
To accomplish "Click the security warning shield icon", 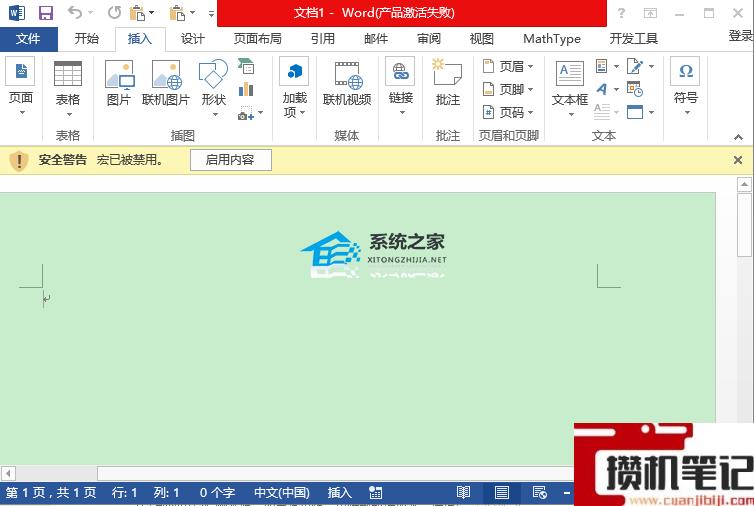I will pos(19,161).
